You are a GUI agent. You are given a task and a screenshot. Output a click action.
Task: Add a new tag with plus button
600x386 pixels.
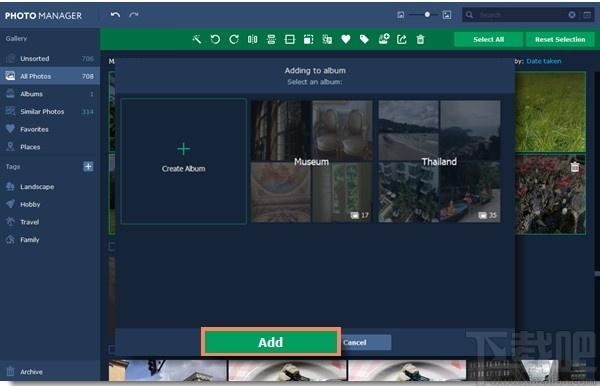coord(88,166)
